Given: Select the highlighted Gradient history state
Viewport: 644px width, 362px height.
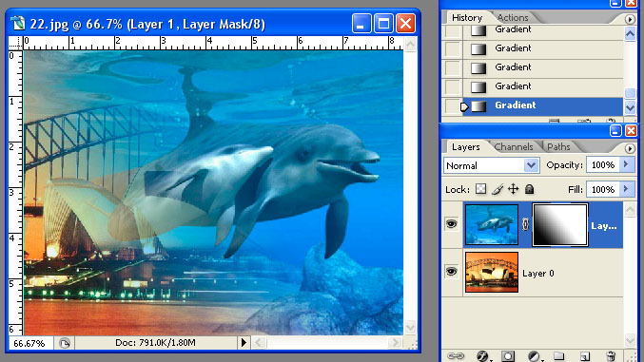Looking at the screenshot, I should tap(542, 105).
